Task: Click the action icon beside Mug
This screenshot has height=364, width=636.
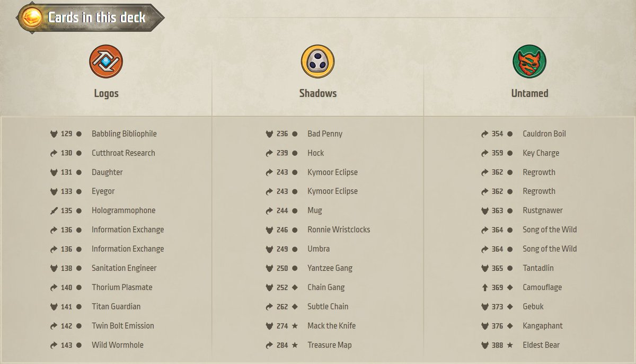Action: [269, 211]
